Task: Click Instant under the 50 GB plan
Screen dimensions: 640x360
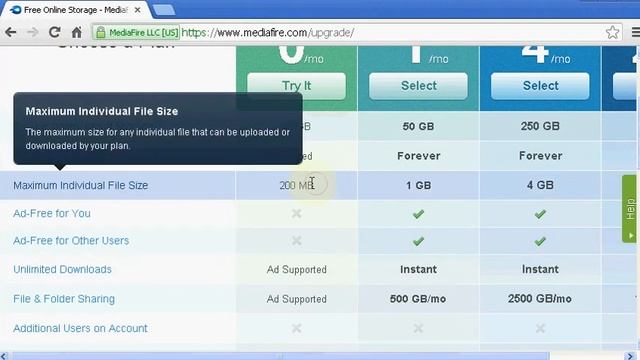Action: (x=418, y=269)
